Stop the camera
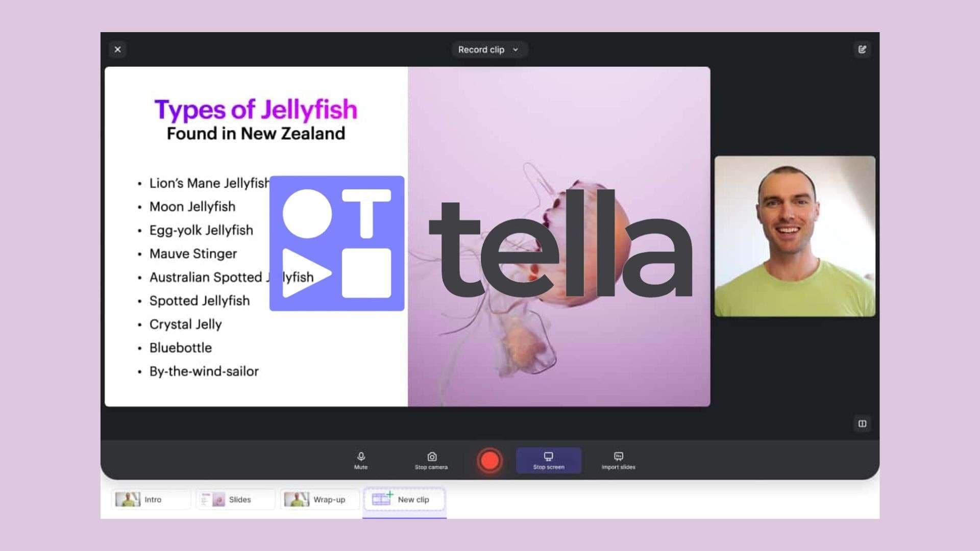Screen dimensions: 980x551 click(x=431, y=461)
